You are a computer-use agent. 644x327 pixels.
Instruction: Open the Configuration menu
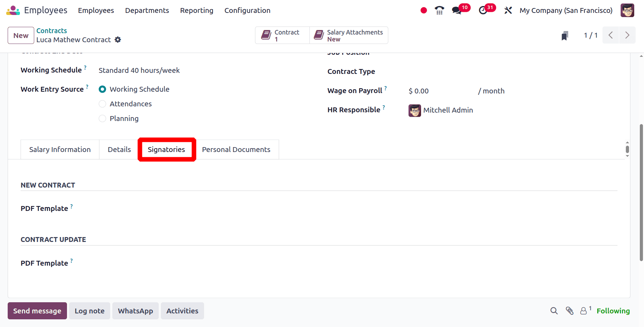(x=247, y=10)
